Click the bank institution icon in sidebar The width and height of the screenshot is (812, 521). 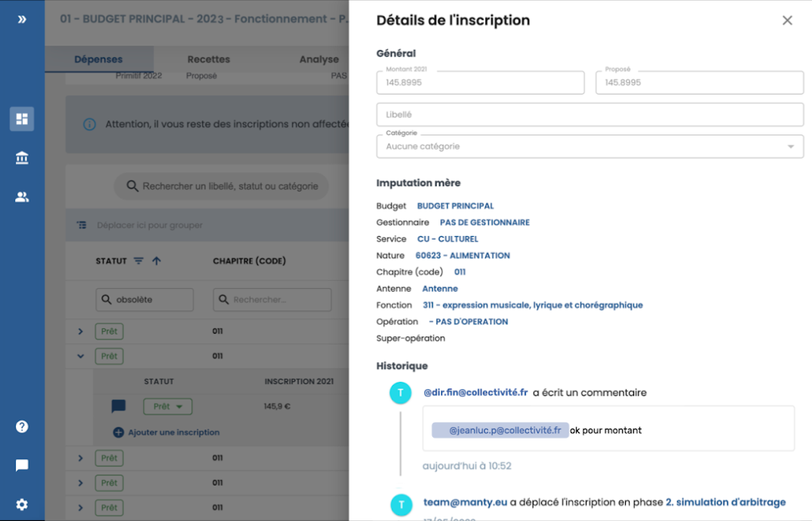(x=22, y=158)
